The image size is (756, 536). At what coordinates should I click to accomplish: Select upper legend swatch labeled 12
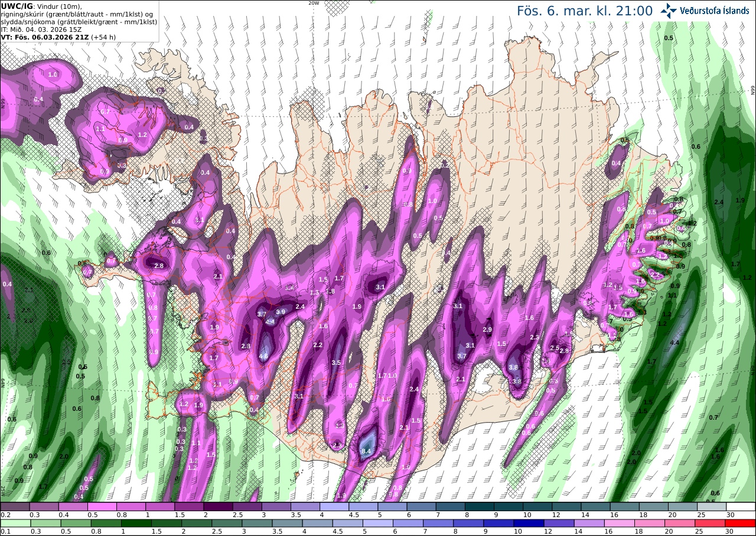[x=566, y=506]
